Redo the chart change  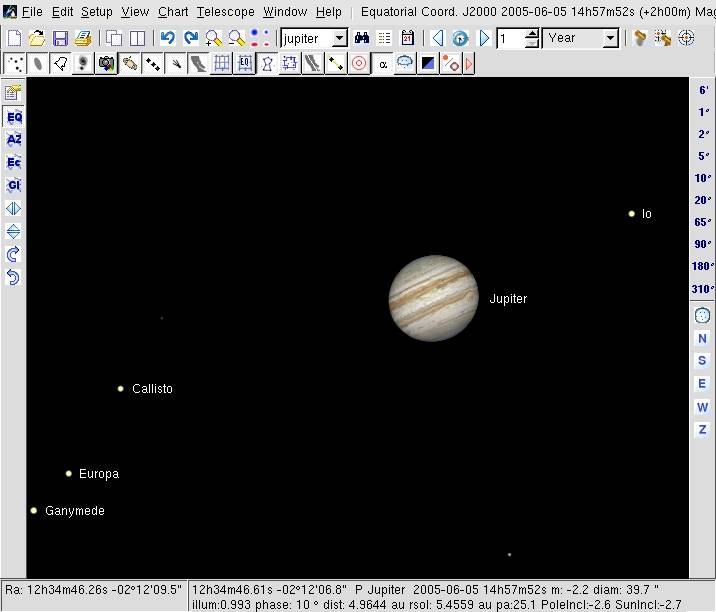pyautogui.click(x=190, y=38)
